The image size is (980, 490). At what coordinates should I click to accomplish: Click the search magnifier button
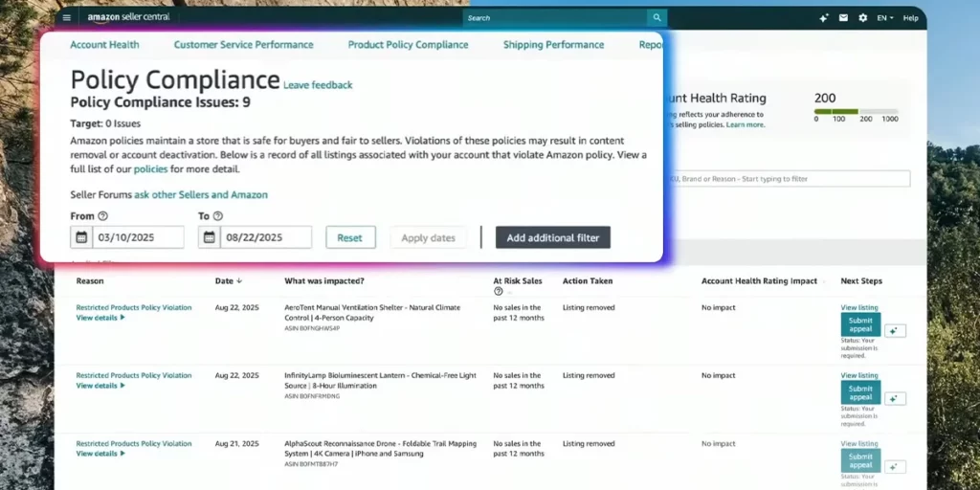[656, 17]
